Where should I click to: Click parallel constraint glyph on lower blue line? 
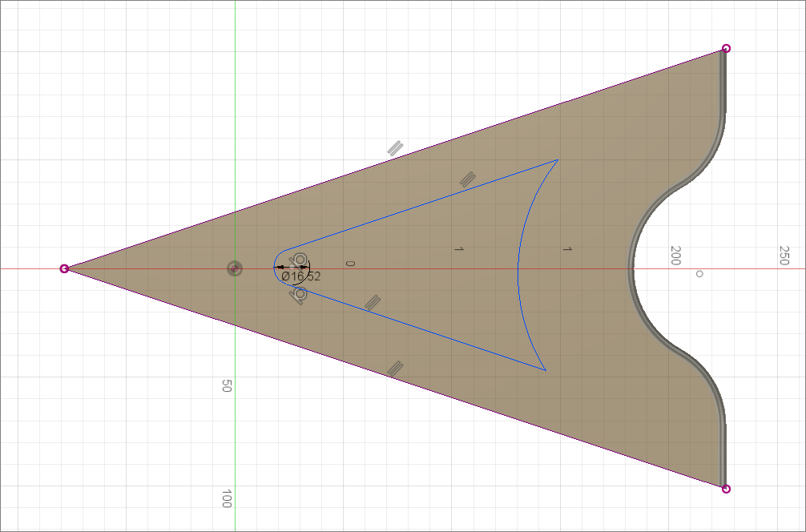pos(373,302)
